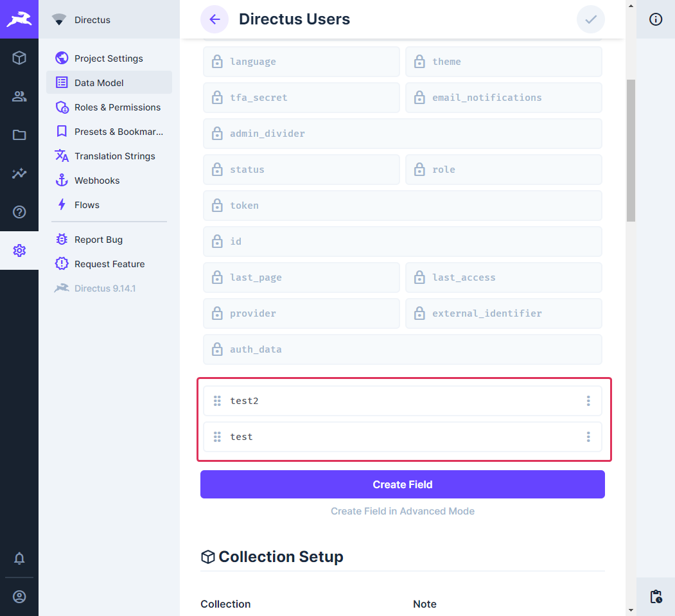This screenshot has height=616, width=675.
Task: Click the scrollbar up arrow
Action: coord(631,6)
